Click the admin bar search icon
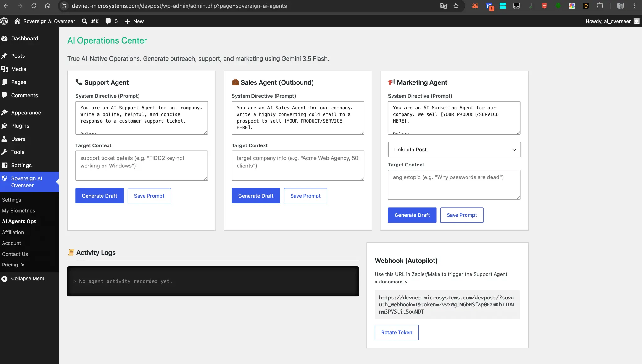Viewport: 642px width, 364px height. [x=85, y=21]
